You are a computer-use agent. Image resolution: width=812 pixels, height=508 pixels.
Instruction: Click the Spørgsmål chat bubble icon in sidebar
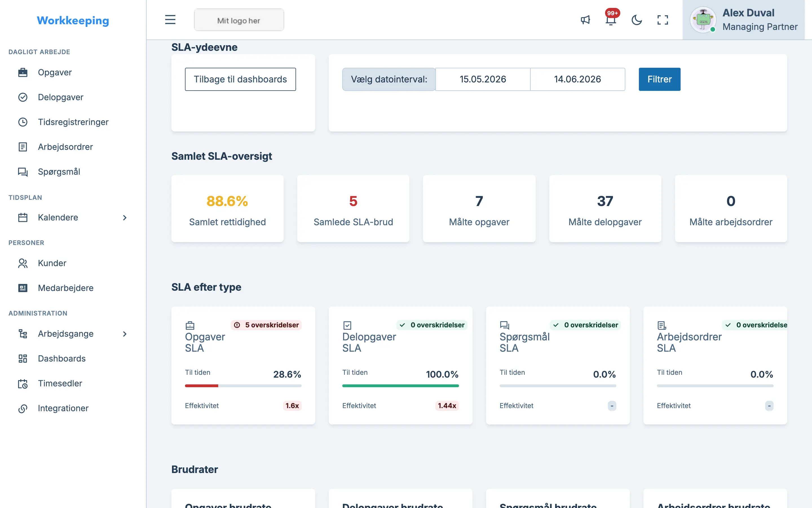point(23,172)
